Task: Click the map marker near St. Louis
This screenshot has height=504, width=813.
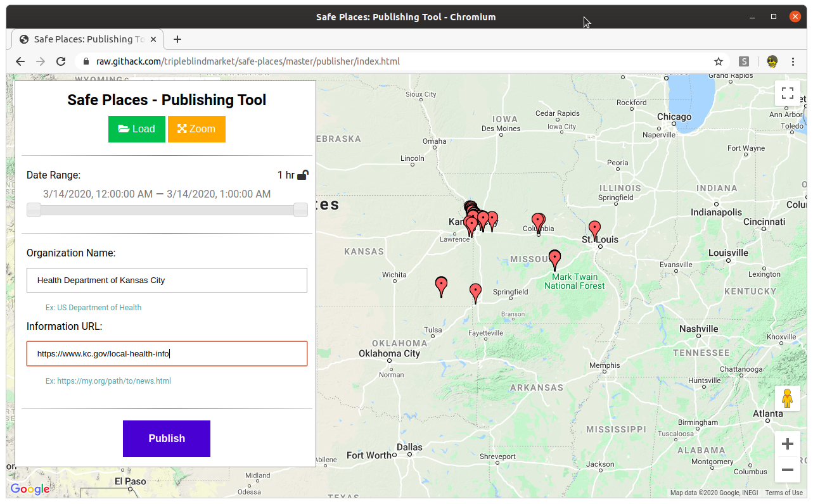Action: pyautogui.click(x=594, y=230)
